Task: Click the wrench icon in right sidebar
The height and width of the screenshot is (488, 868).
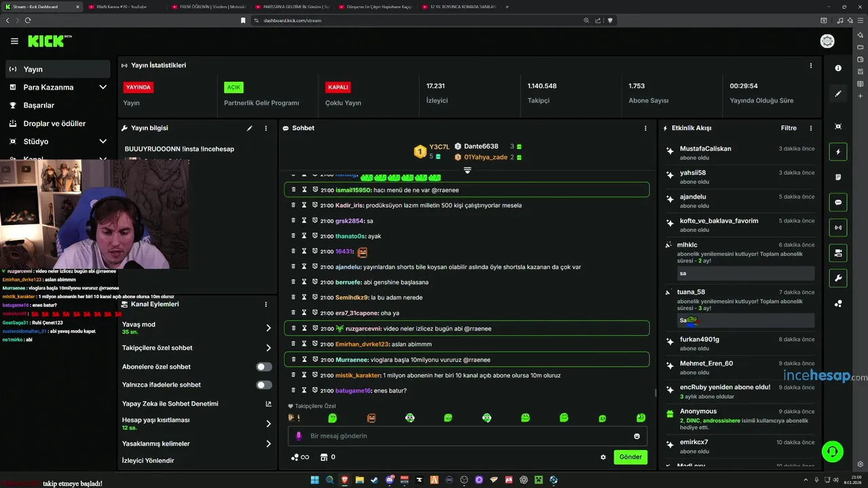Action: tap(838, 279)
